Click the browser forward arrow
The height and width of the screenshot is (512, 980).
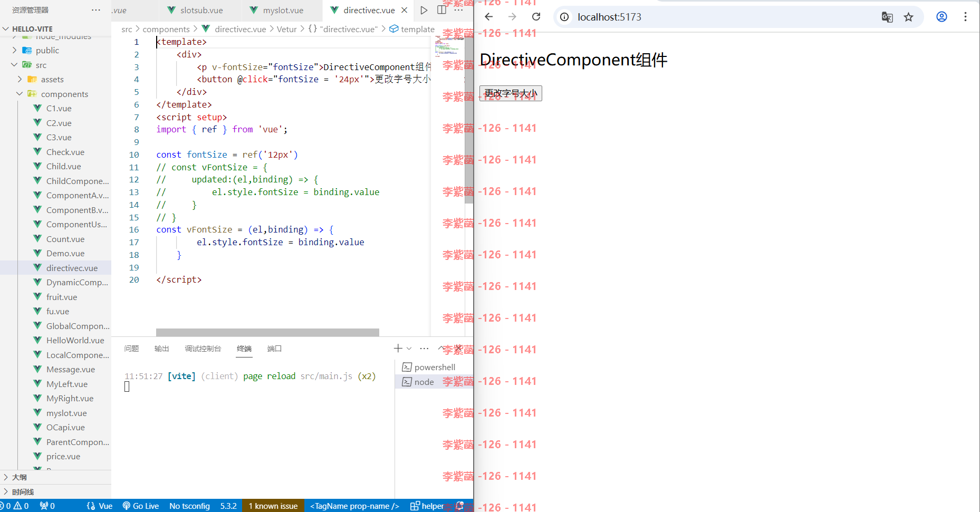512,17
